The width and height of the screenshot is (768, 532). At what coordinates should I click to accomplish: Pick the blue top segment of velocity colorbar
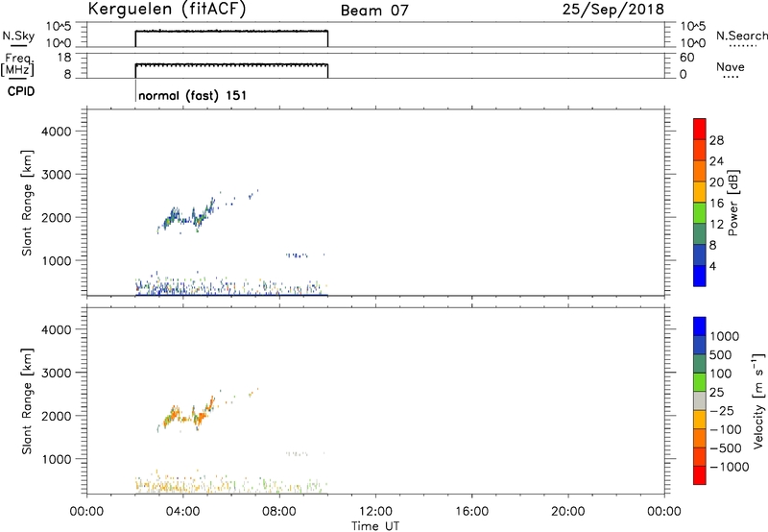700,326
